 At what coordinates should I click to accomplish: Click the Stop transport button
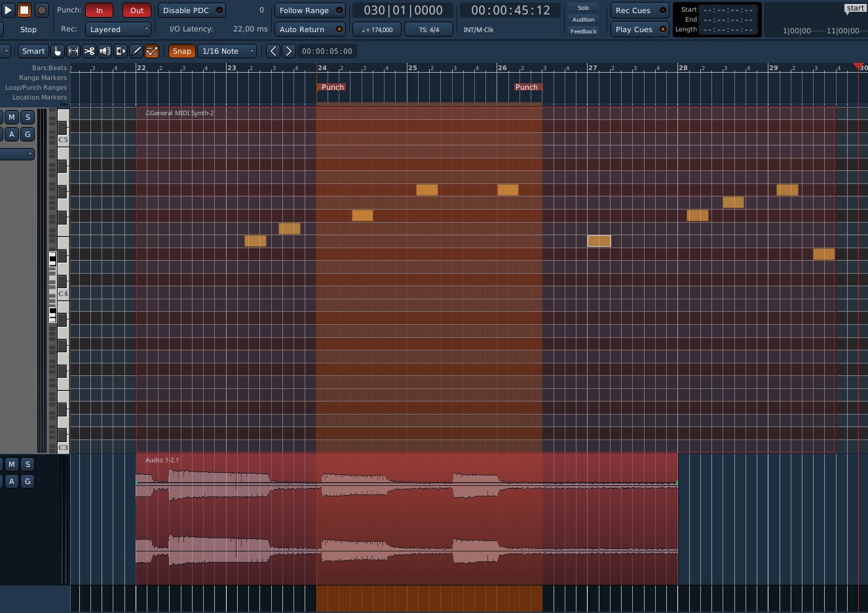pos(24,10)
